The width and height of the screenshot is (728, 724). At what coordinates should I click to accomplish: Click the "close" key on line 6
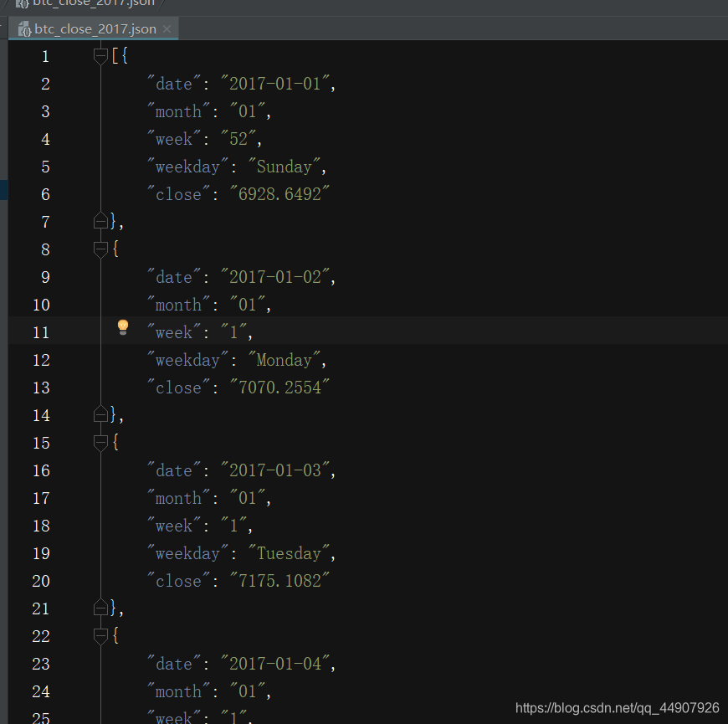pos(178,194)
